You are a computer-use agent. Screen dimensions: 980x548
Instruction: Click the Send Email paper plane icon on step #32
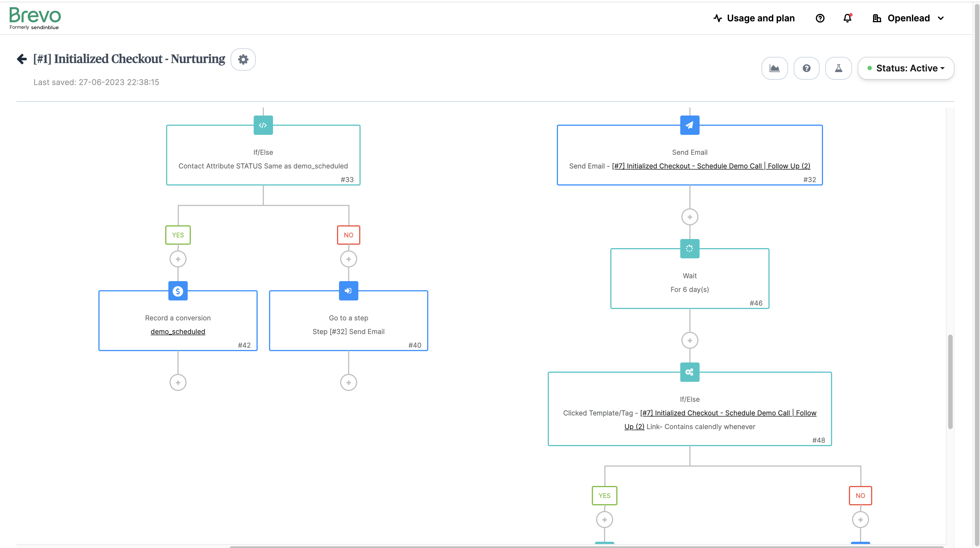(x=689, y=125)
